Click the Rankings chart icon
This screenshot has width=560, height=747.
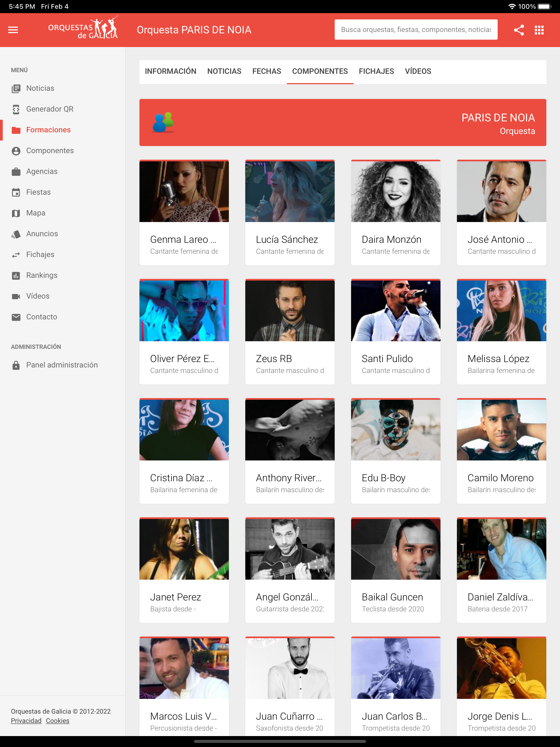16,276
